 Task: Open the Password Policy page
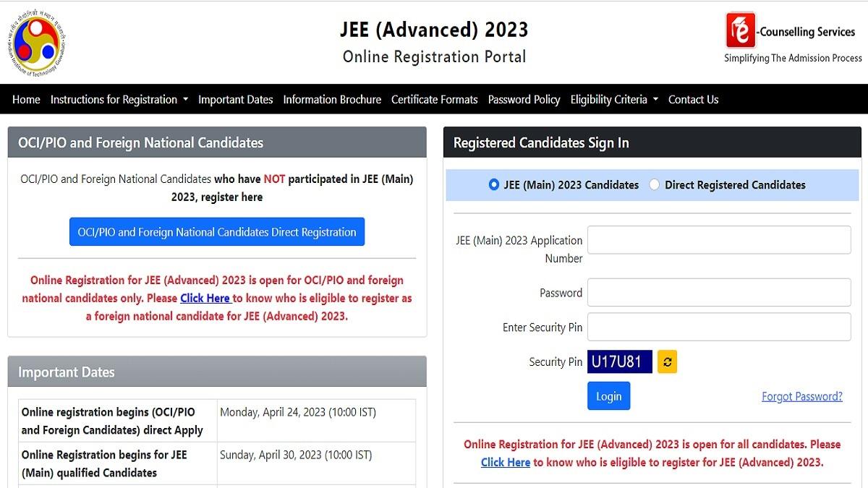click(524, 99)
